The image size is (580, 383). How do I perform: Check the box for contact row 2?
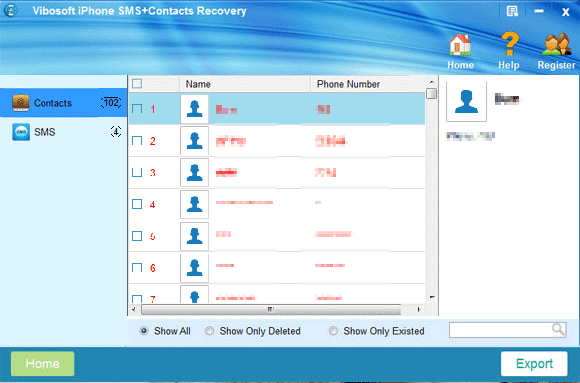click(137, 141)
